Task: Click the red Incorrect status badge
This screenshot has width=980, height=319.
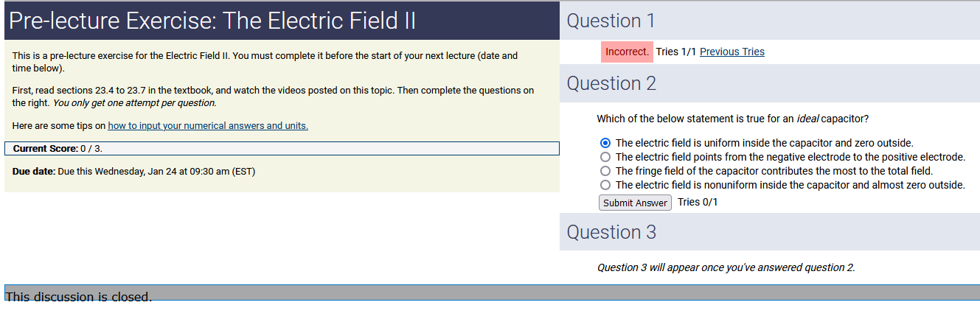Action: 627,52
